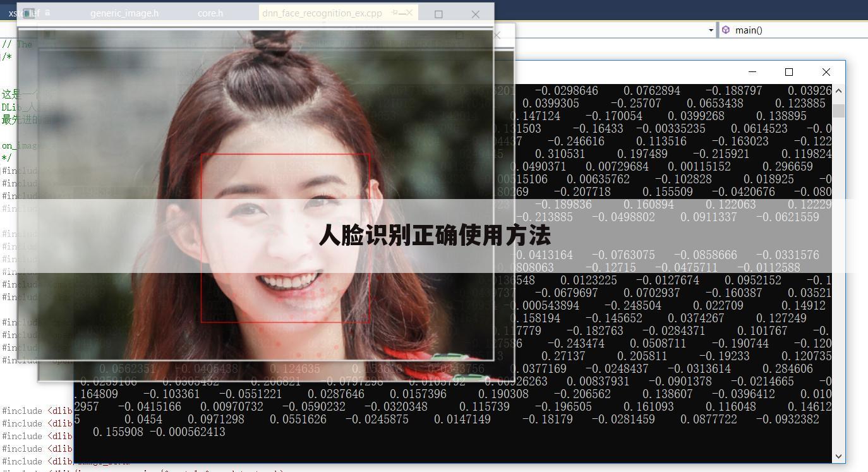Open the core.h editor tab
The height and width of the screenshot is (472, 868).
pos(210,13)
